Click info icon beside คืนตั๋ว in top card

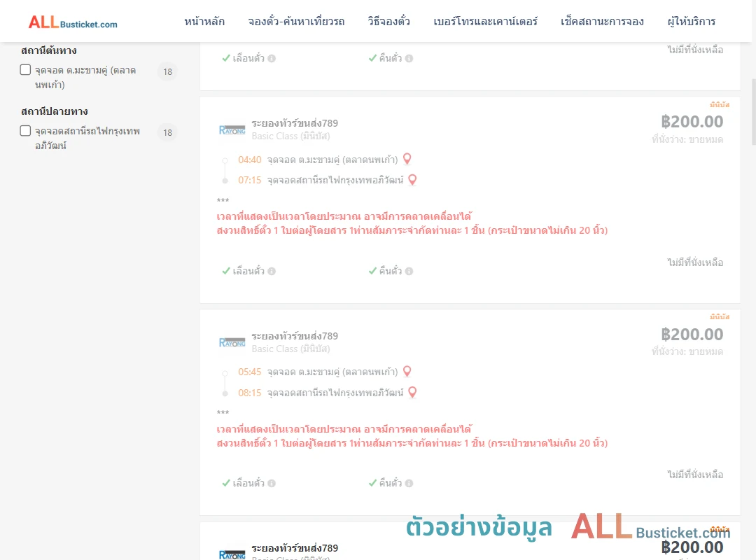tap(409, 58)
